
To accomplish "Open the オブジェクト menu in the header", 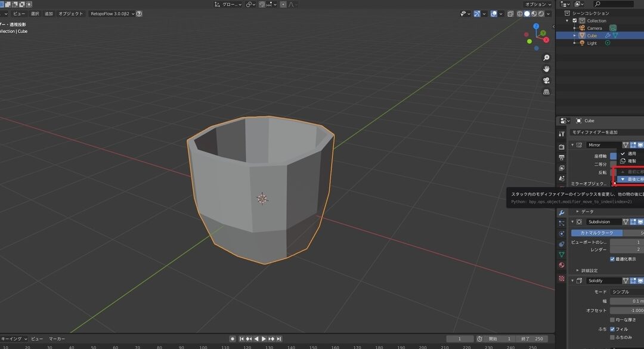I will [x=70, y=14].
